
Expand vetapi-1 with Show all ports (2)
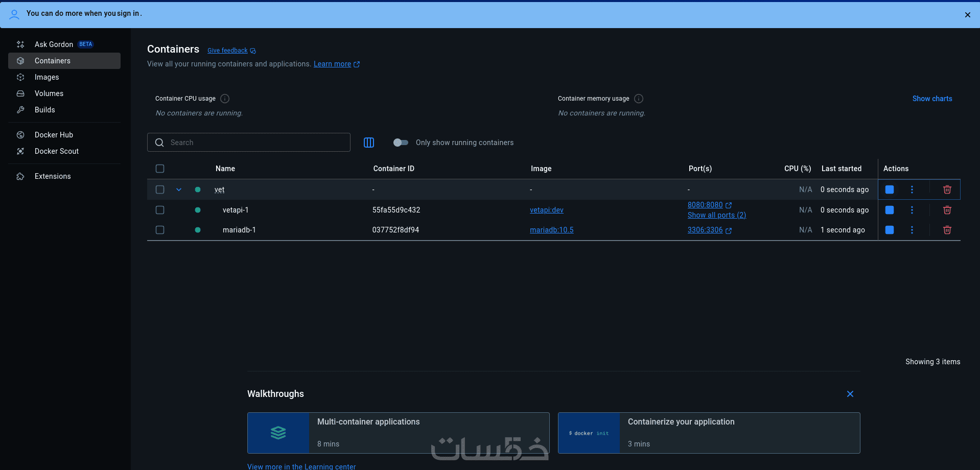(x=717, y=215)
